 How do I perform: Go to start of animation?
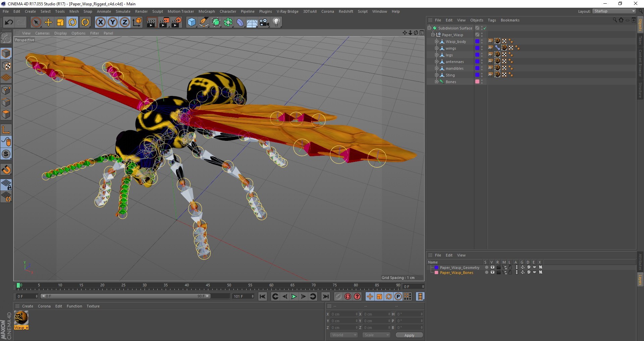(x=263, y=296)
